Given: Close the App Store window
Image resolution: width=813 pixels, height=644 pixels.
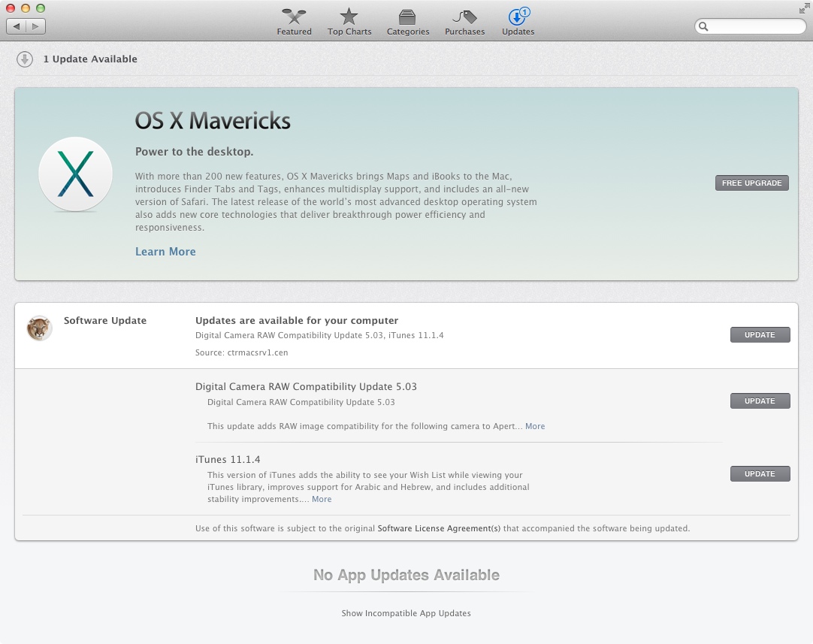Looking at the screenshot, I should 11,8.
